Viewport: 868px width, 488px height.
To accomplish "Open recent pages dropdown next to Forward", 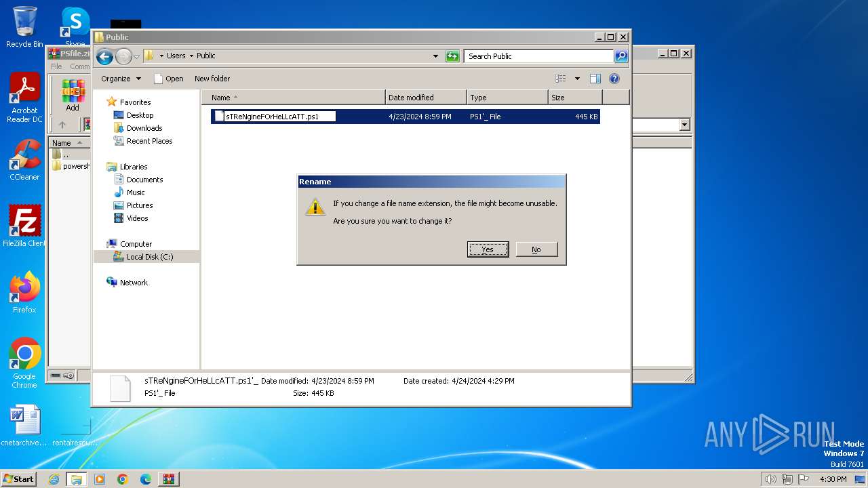I will [x=136, y=56].
